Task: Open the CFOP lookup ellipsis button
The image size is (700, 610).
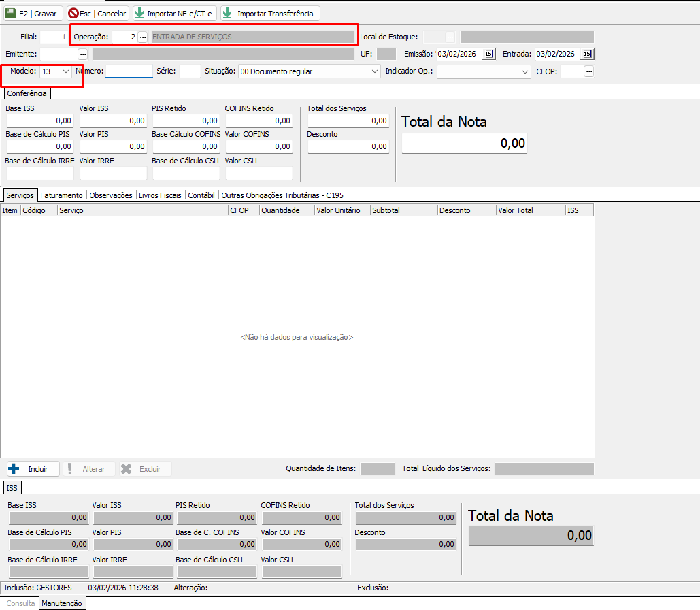Action: pos(589,71)
